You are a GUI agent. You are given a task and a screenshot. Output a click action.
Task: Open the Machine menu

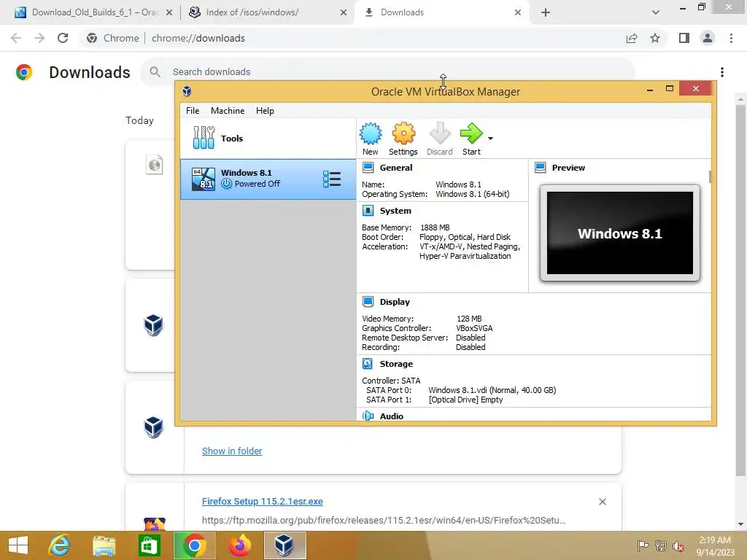coord(228,111)
